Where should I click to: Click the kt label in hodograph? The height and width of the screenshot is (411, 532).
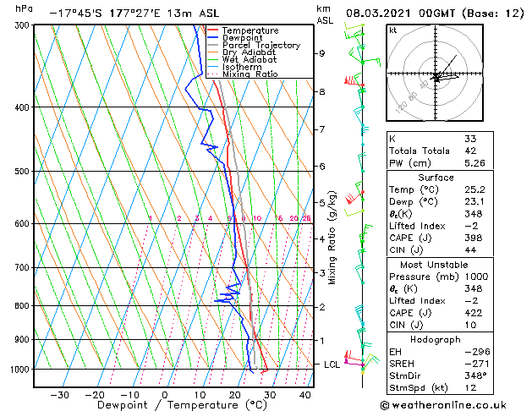coord(393,30)
